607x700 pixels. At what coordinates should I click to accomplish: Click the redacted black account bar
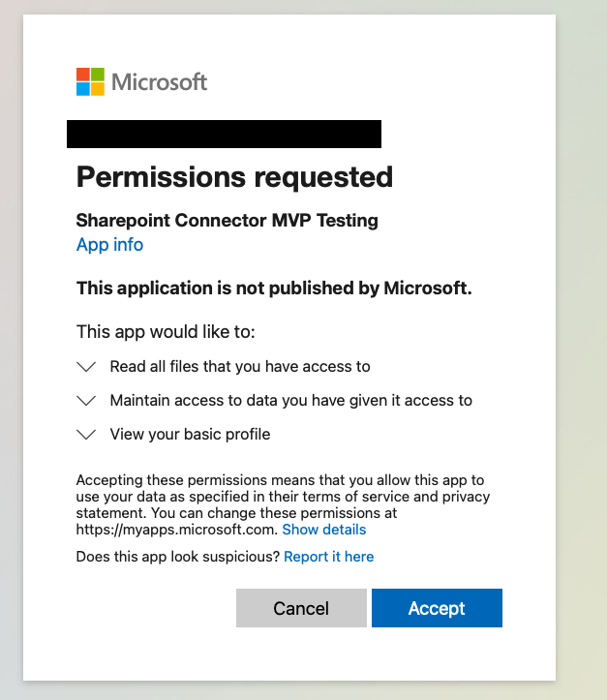pyautogui.click(x=224, y=135)
